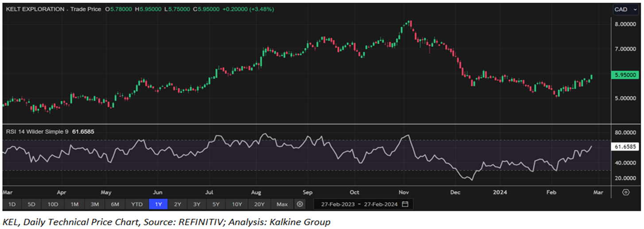Image resolution: width=644 pixels, height=229 pixels.
Task: Select the 2Y time range
Action: (x=177, y=204)
